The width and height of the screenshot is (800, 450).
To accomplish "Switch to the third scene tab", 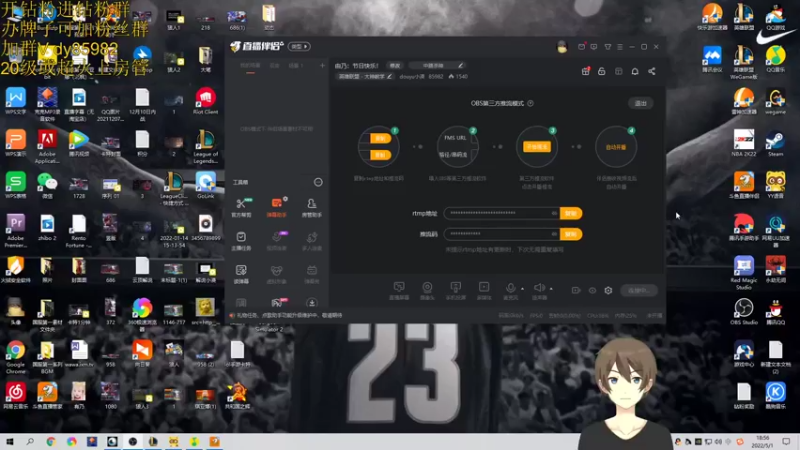I will 296,66.
